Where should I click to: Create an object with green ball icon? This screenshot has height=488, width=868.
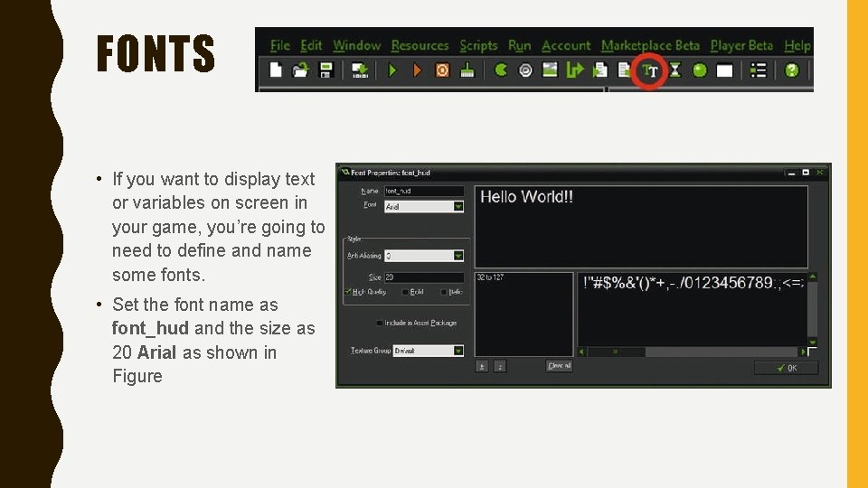point(700,70)
